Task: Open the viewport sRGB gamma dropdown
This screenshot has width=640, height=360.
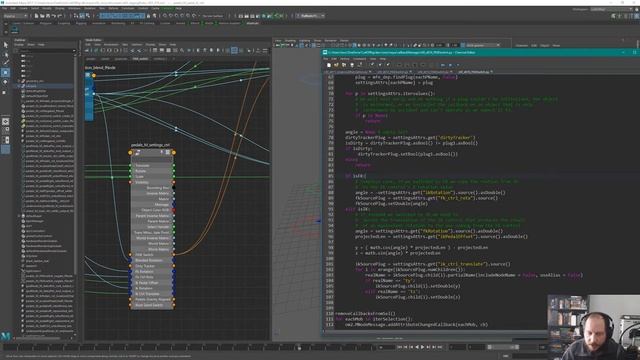Action: click(483, 45)
